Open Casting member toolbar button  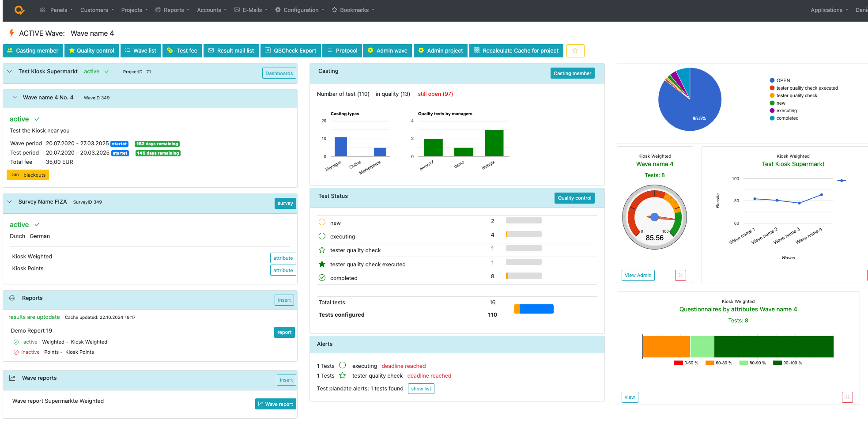[33, 51]
